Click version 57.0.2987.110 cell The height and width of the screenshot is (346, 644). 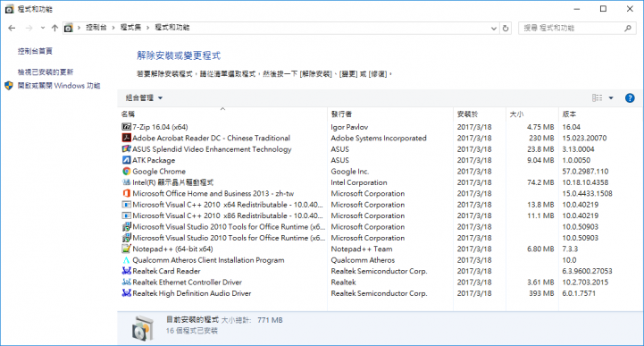[x=585, y=172]
